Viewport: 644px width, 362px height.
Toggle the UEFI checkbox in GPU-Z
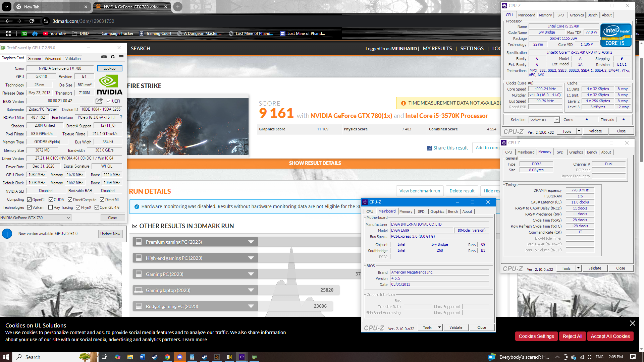[x=109, y=101]
